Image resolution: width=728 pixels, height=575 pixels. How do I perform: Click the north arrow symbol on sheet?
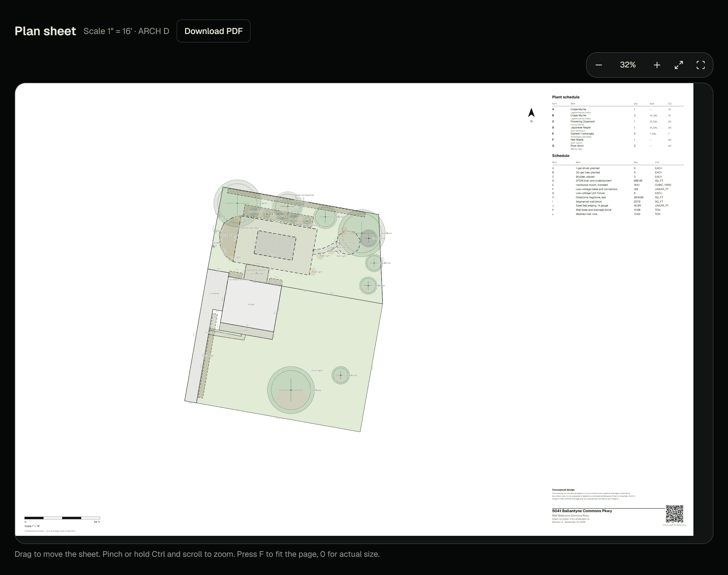tap(531, 113)
